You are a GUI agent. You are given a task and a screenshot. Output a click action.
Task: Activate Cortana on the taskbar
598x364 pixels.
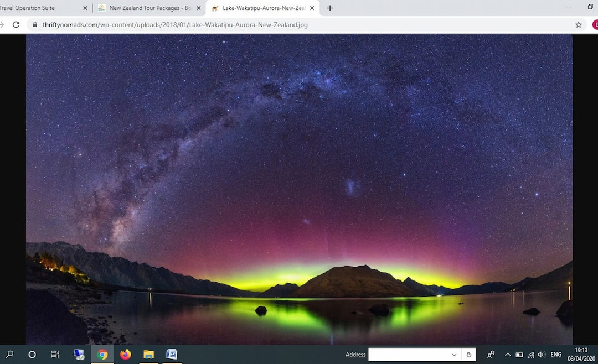[32, 355]
